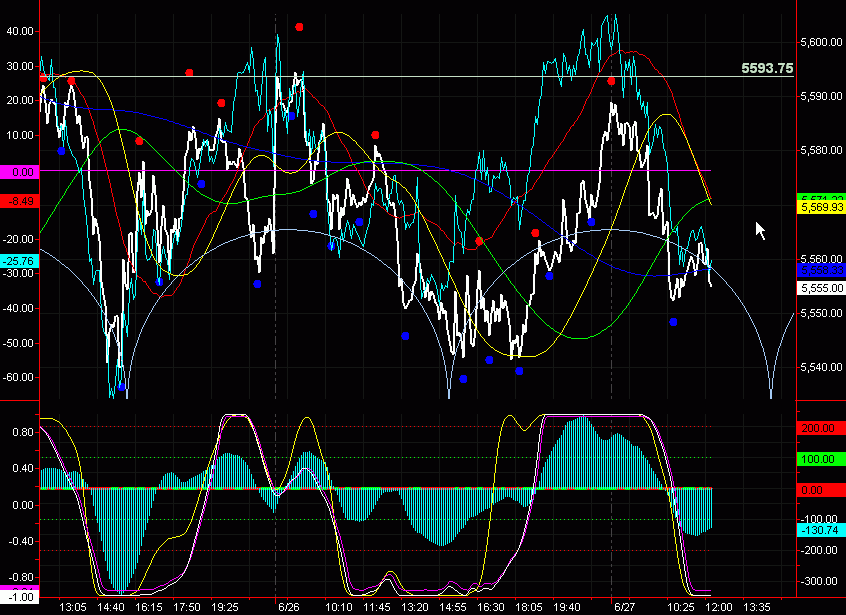Click the 40.00 label on left axis
The image size is (846, 615).
[x=20, y=31]
